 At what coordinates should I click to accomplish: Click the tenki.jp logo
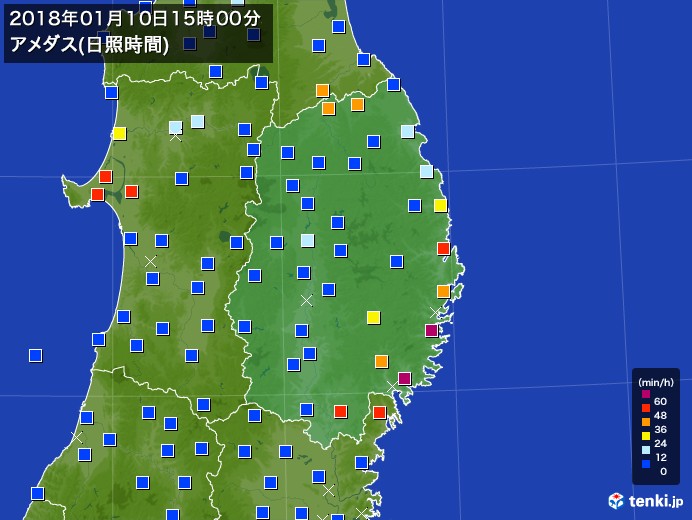coord(646,501)
